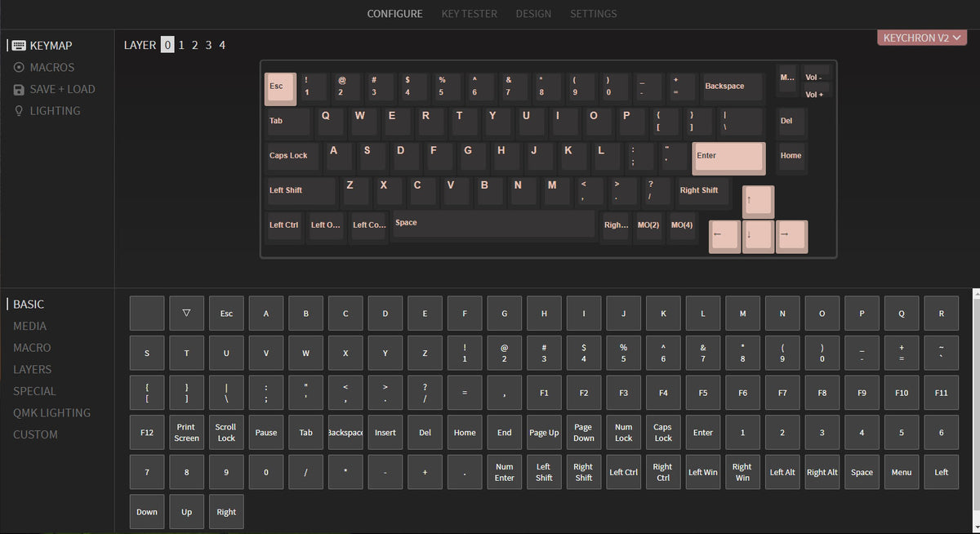Click the Esc key on the keyboard layout

pyautogui.click(x=280, y=86)
